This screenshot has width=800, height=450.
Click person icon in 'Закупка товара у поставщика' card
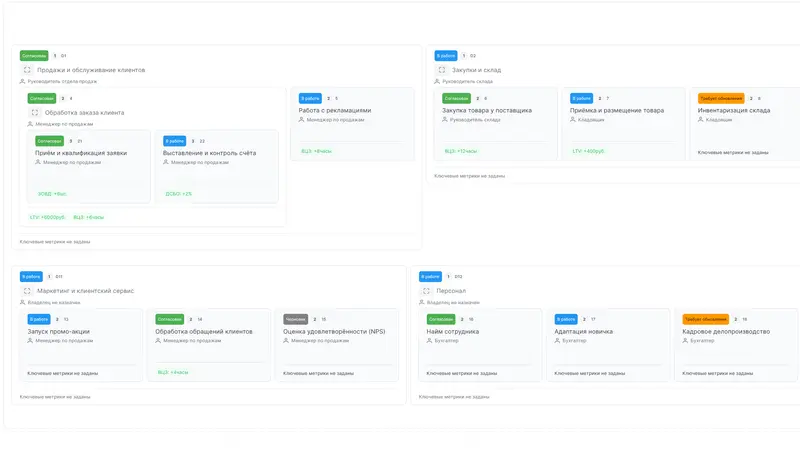pyautogui.click(x=445, y=119)
